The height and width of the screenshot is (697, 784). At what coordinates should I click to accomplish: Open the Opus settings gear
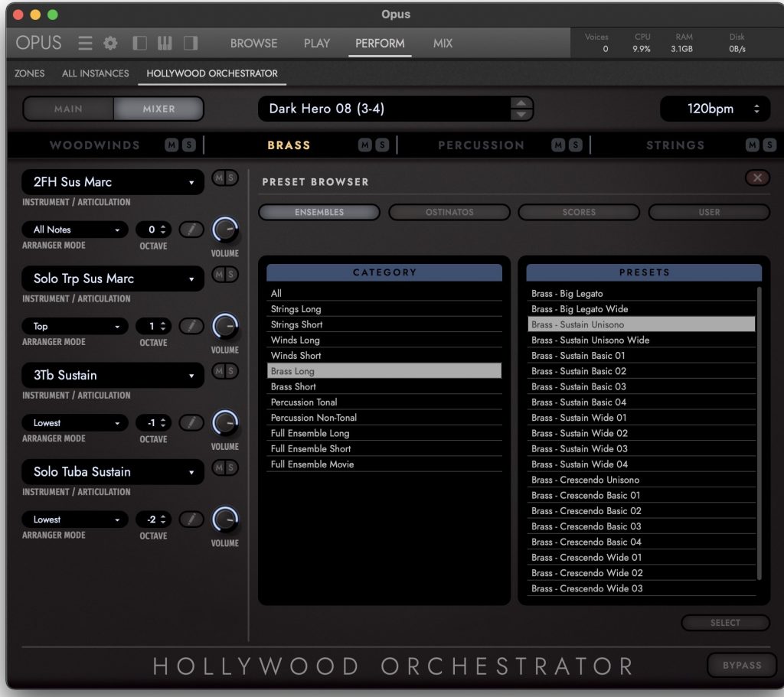[110, 43]
